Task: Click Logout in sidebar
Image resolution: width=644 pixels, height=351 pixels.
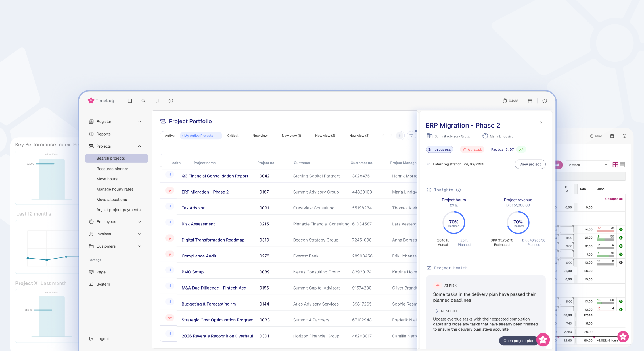Action: click(99, 339)
